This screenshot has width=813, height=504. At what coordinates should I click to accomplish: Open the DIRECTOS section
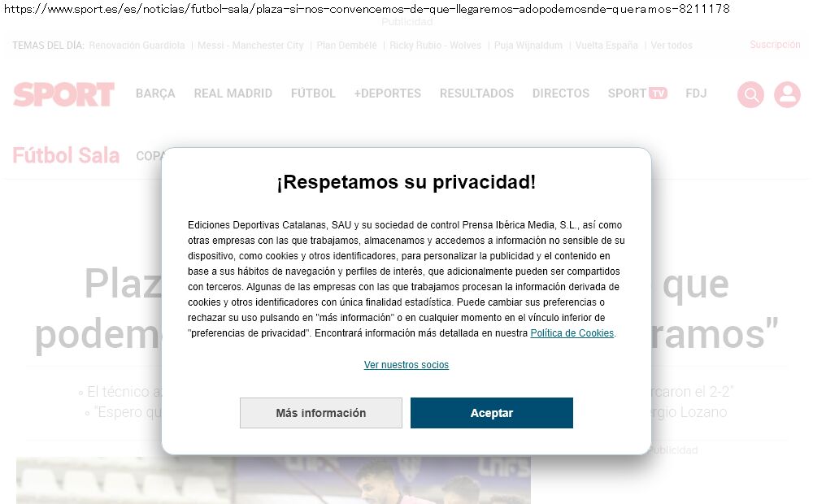[x=560, y=93]
